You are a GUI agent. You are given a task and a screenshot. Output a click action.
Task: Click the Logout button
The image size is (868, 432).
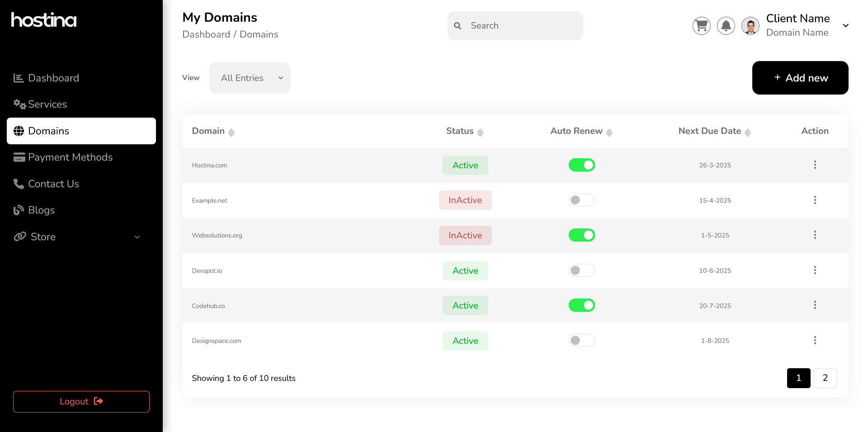81,402
